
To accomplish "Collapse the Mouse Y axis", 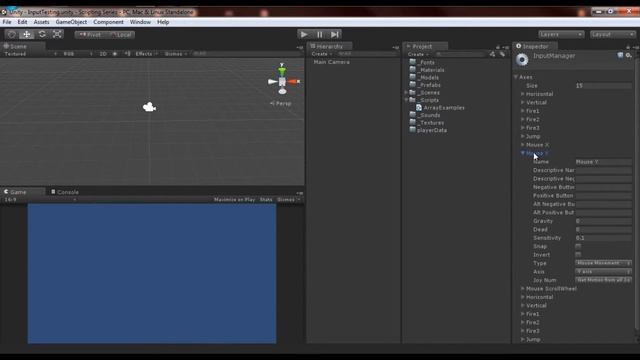I will coord(522,153).
